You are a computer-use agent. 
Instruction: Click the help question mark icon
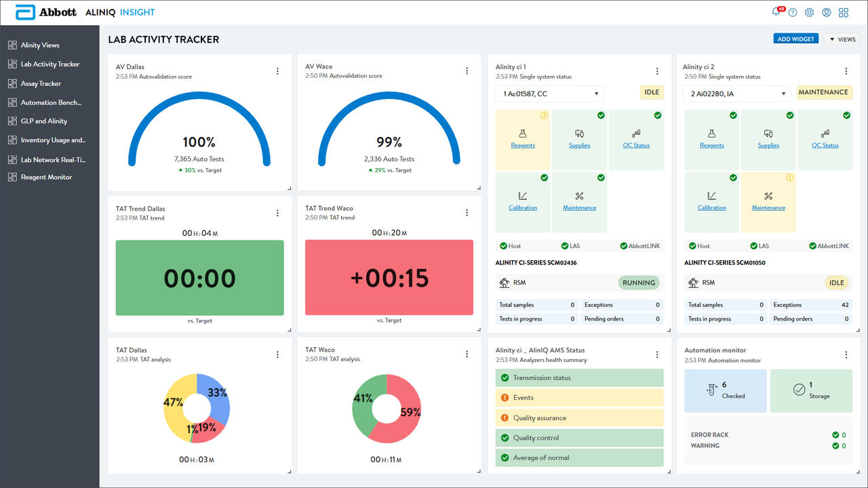coord(793,12)
